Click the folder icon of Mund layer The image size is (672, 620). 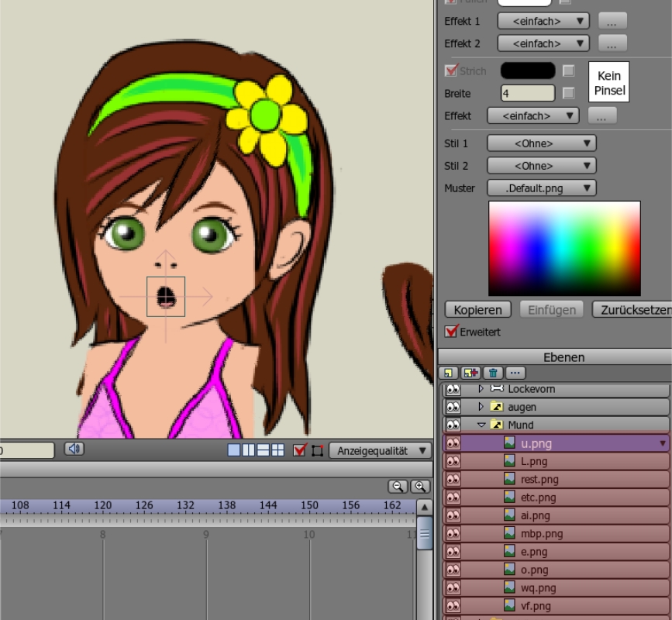pos(496,425)
